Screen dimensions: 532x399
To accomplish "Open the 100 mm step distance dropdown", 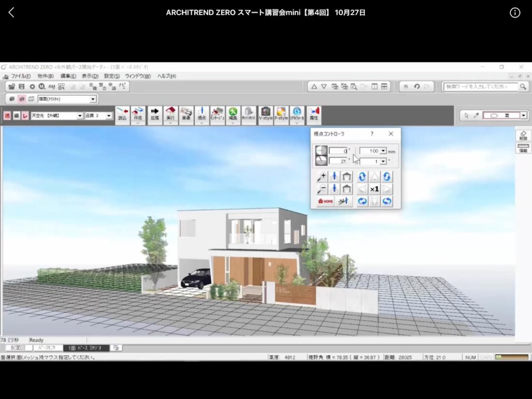I will 383,151.
